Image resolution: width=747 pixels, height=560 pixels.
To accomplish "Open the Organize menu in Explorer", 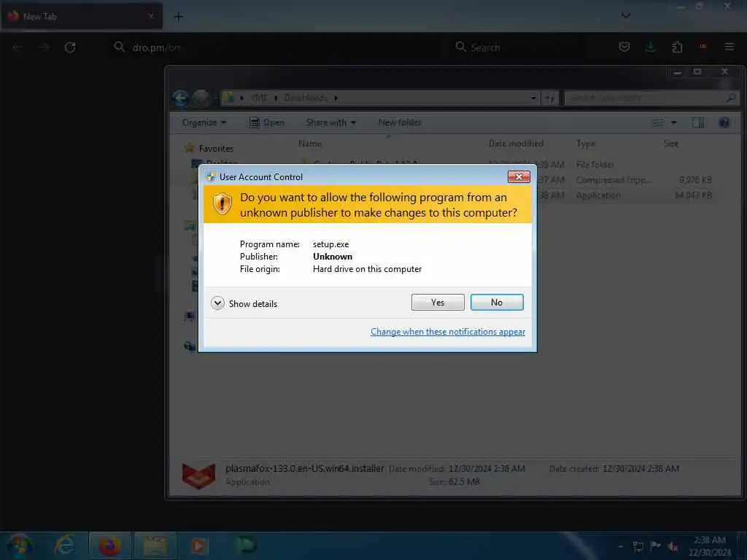I will [204, 122].
